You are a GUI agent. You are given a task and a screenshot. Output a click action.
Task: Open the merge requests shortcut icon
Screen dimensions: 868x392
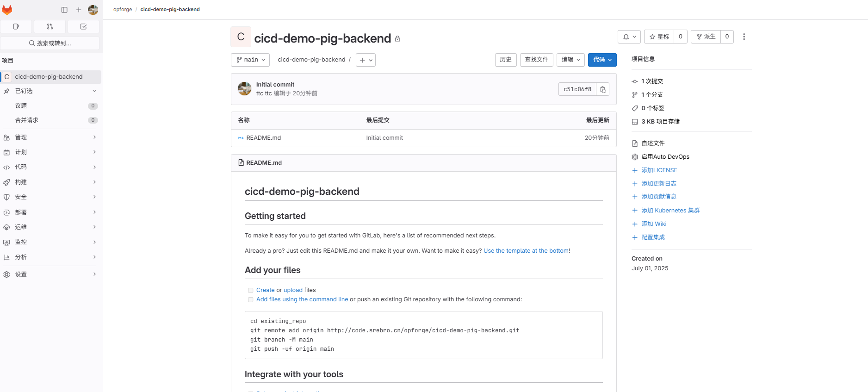point(50,27)
